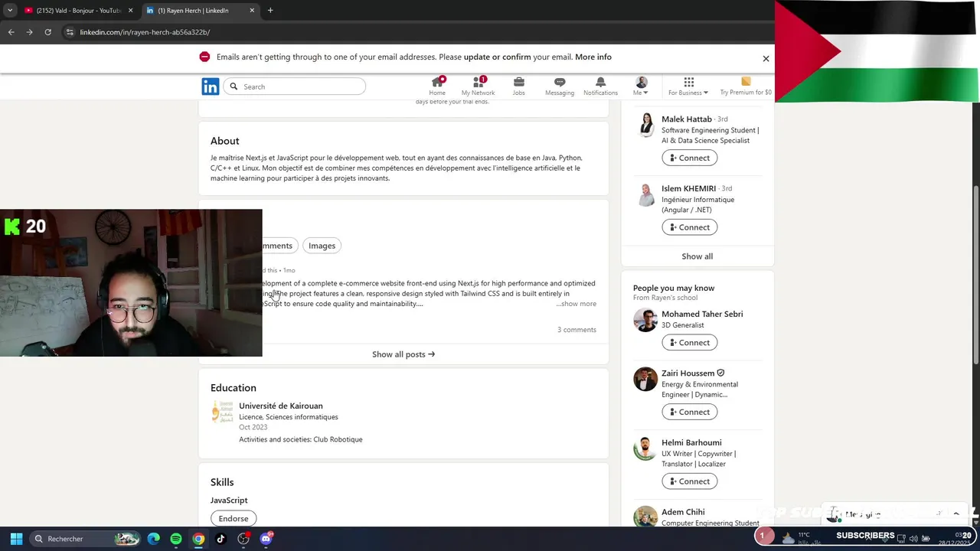Image resolution: width=980 pixels, height=551 pixels.
Task: Click Helmi Barhoumi's profile photo
Action: click(645, 448)
